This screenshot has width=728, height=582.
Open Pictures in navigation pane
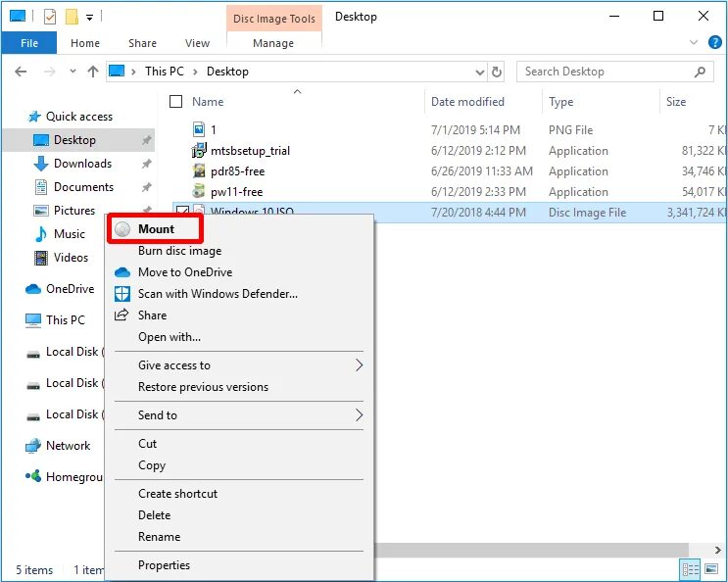(x=74, y=211)
